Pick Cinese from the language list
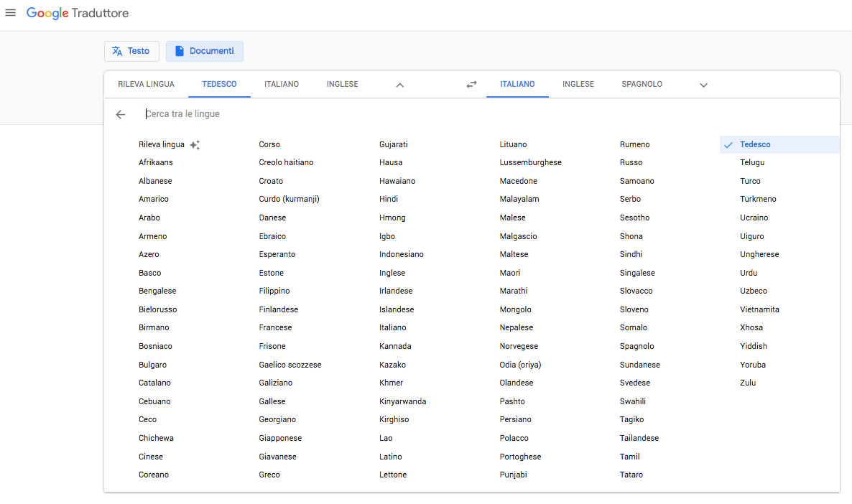 click(151, 457)
